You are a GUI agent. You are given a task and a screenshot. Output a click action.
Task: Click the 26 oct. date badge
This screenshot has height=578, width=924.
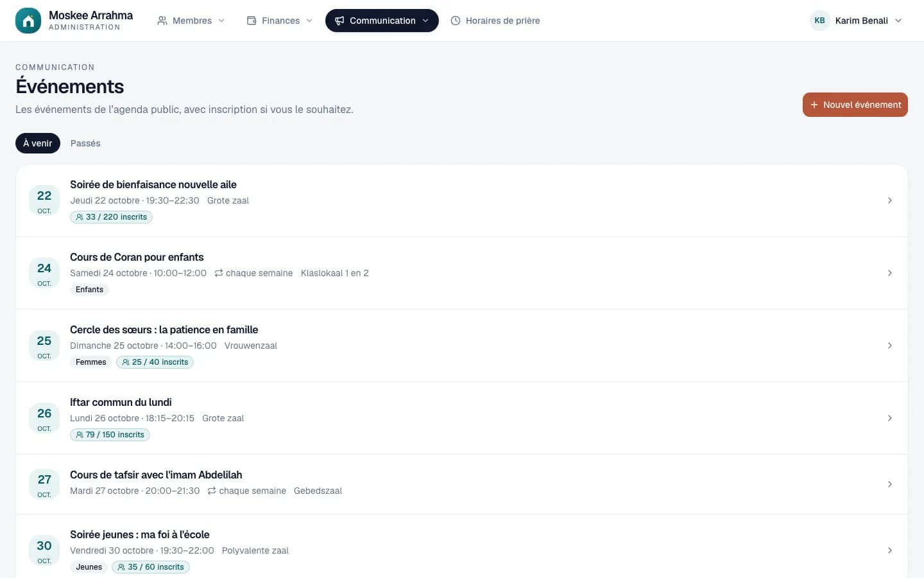click(x=44, y=418)
